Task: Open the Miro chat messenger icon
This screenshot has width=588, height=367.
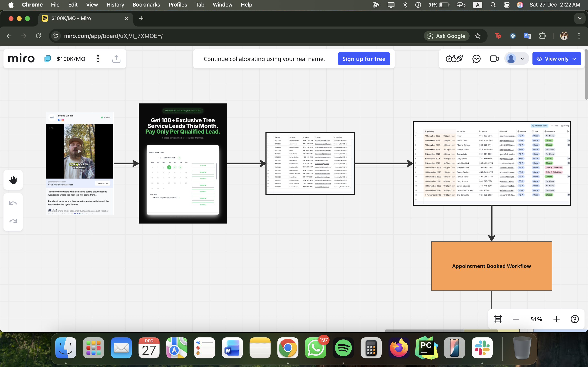Action: pyautogui.click(x=476, y=59)
